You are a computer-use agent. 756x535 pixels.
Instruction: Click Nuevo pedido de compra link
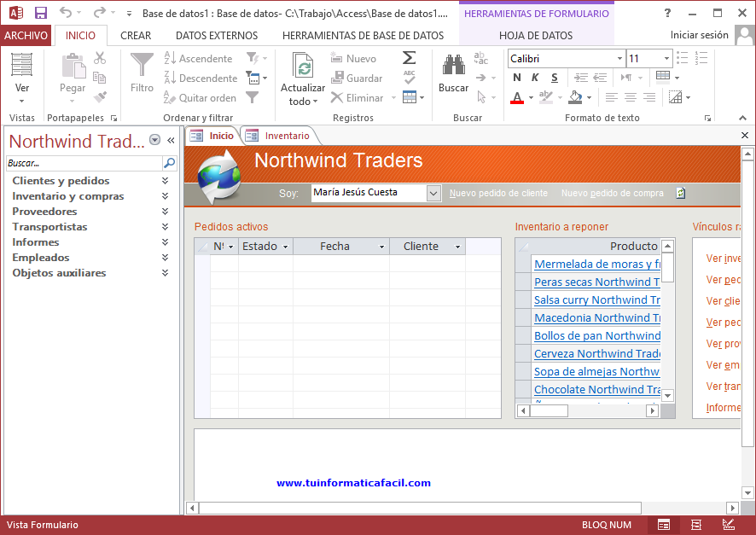(613, 194)
